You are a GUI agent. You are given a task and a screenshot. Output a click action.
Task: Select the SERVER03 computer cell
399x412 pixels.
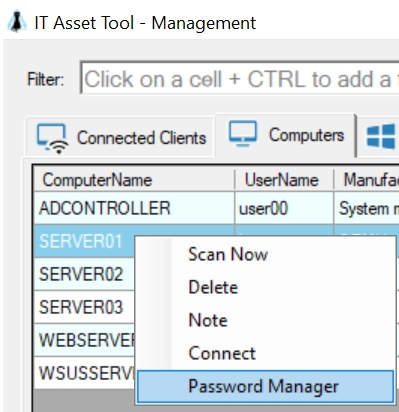[x=84, y=307]
